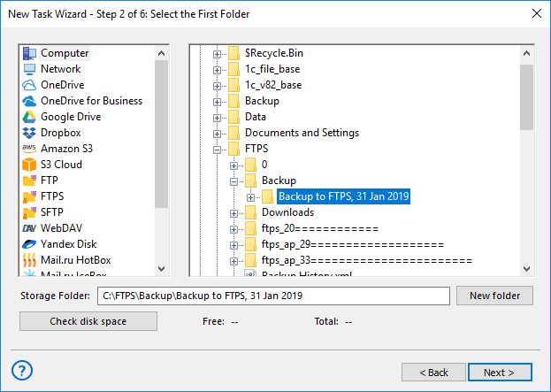Select the 1c_file_base folder
Viewport: 551px width, 392px height.
(272, 69)
